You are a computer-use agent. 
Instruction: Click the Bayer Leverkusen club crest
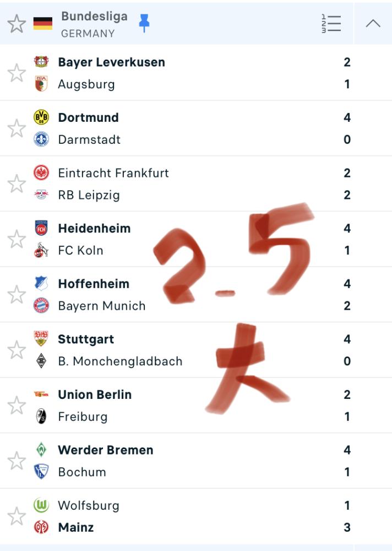(x=41, y=62)
